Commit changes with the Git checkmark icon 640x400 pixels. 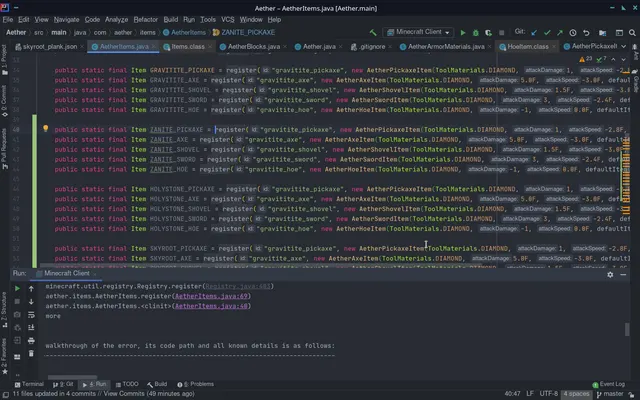click(x=547, y=33)
